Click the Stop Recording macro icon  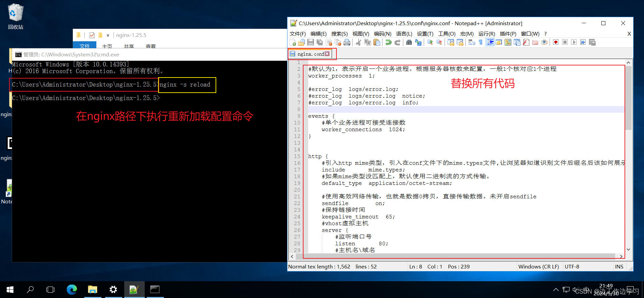[x=565, y=42]
